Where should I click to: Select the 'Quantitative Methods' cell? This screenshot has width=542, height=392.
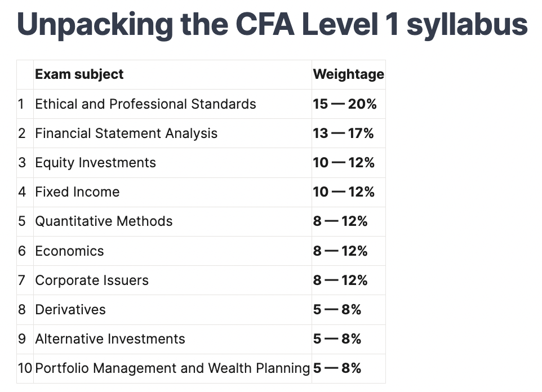click(104, 221)
